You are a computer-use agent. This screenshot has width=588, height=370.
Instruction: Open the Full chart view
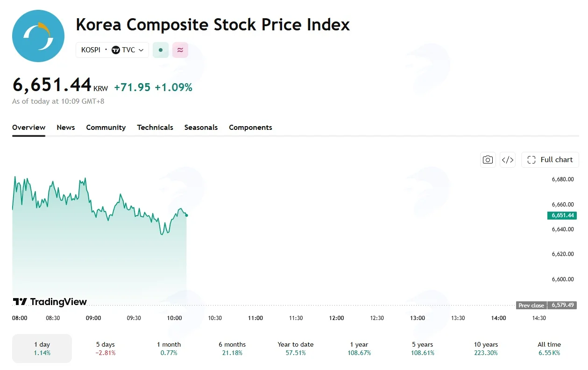pos(550,160)
